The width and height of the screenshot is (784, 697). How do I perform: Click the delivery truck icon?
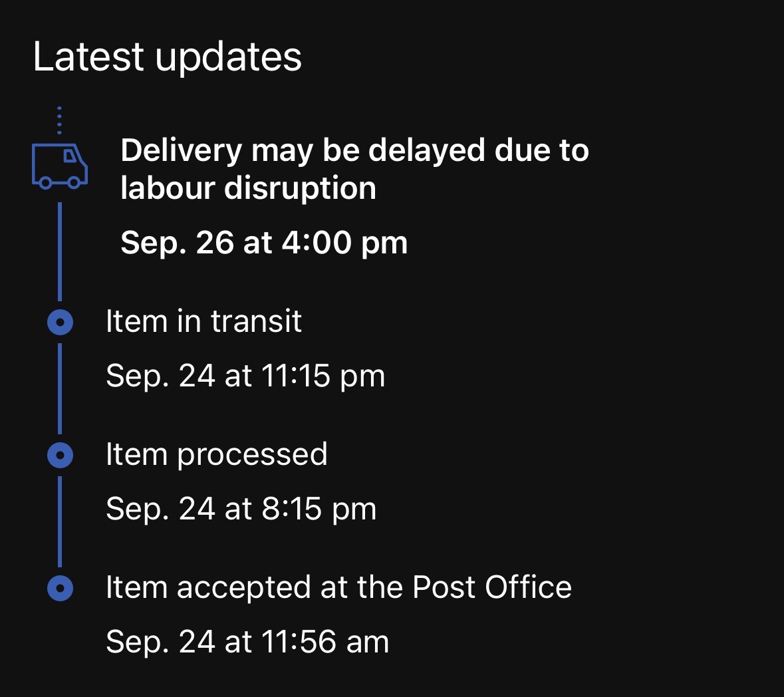(59, 165)
